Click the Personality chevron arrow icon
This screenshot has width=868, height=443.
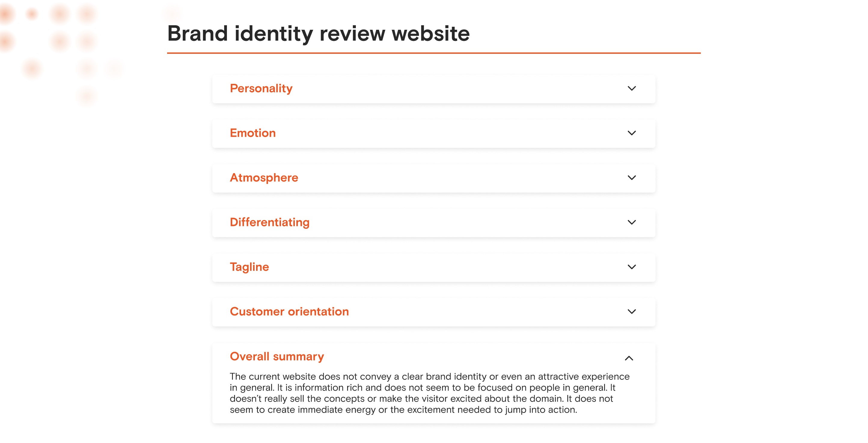[632, 88]
